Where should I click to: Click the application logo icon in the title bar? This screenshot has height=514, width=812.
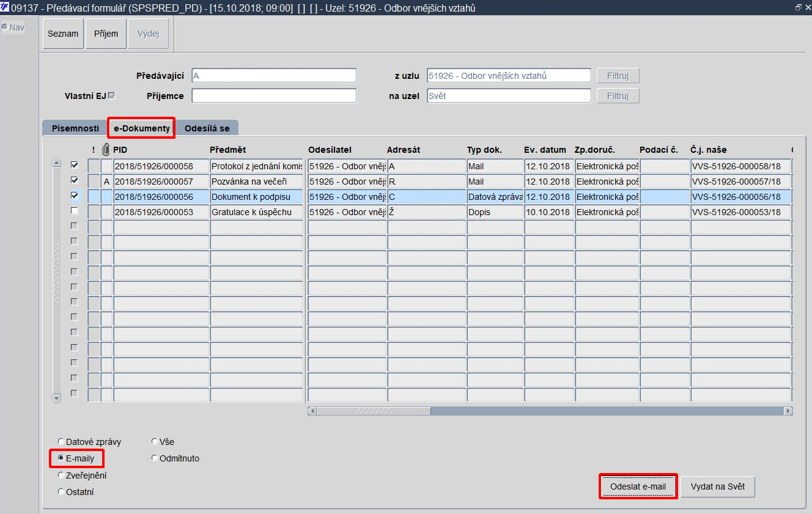tap(4, 7)
